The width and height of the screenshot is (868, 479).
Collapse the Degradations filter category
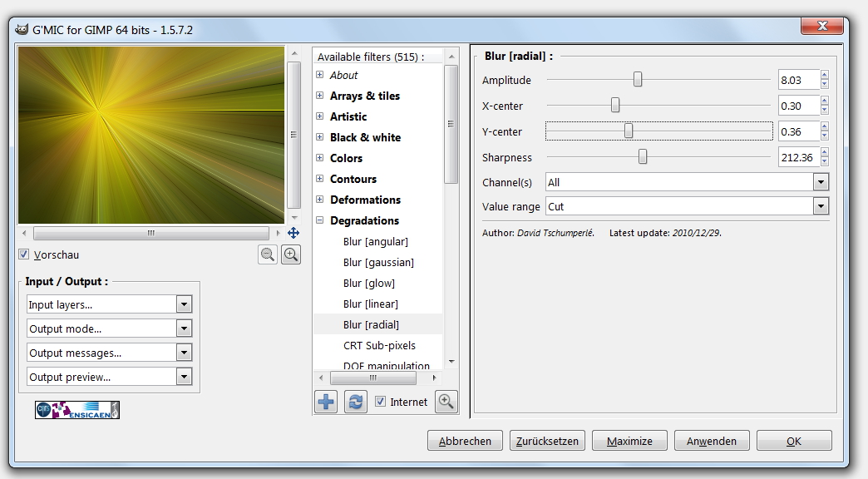click(320, 220)
